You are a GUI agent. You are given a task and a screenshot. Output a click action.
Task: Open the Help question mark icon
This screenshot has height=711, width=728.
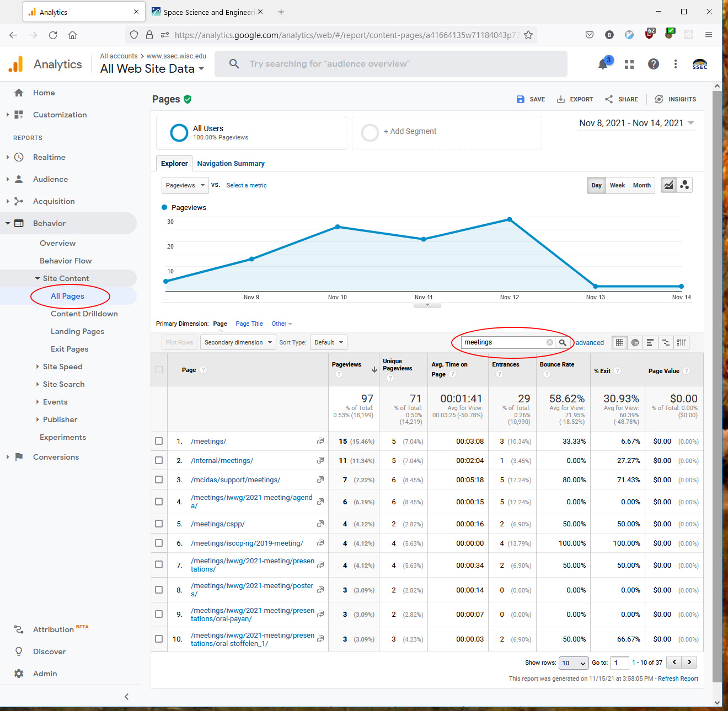pyautogui.click(x=653, y=64)
